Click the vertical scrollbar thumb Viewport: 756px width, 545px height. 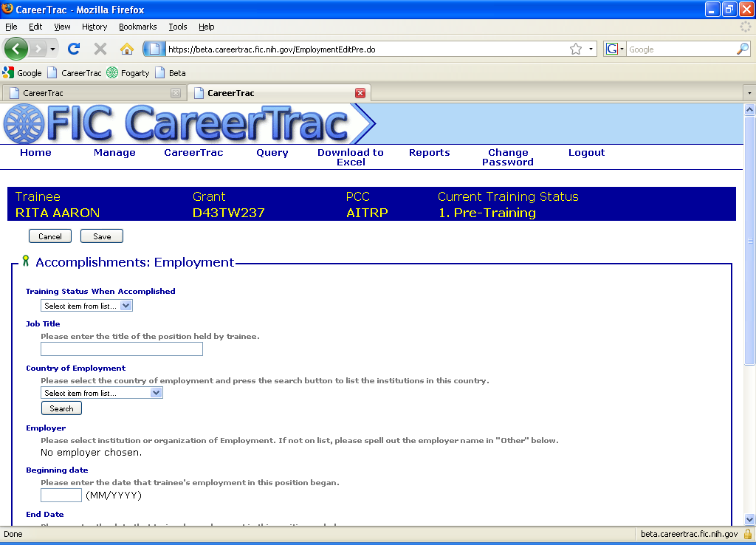749,240
